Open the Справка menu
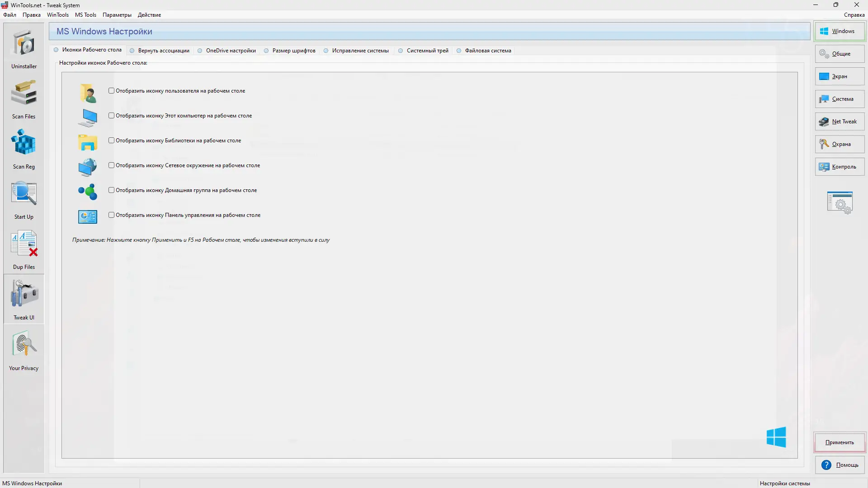This screenshot has width=868, height=488. click(854, 15)
